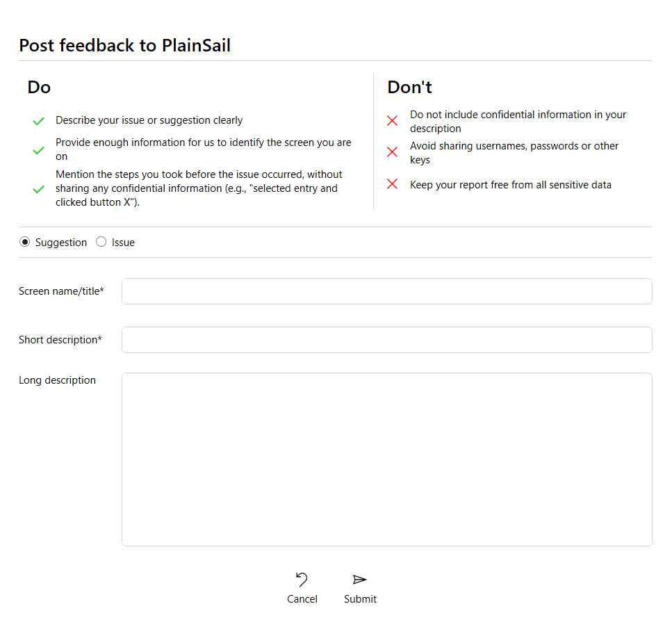Click inside the Long description text area
Viewport: 672px width, 620px height.
pos(386,459)
